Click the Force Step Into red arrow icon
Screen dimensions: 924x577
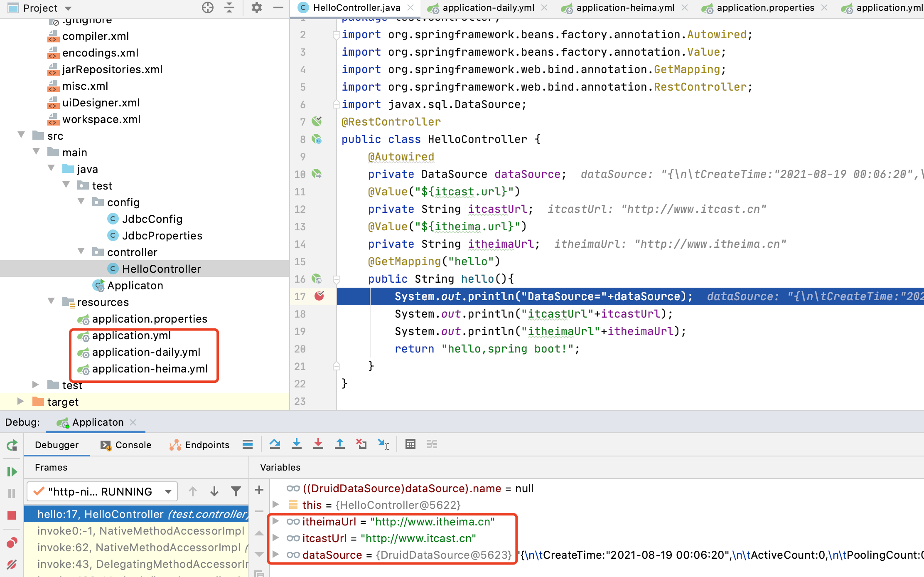tap(318, 444)
